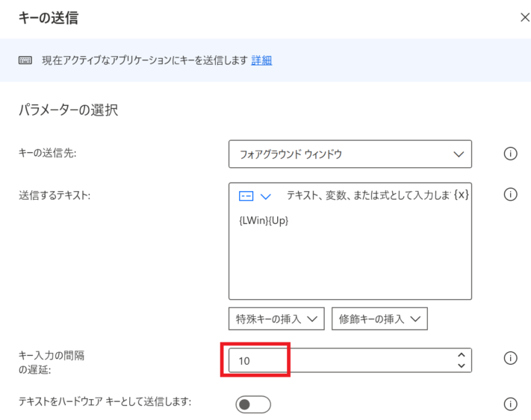Close the キーの送信 dialog

(525, 18)
